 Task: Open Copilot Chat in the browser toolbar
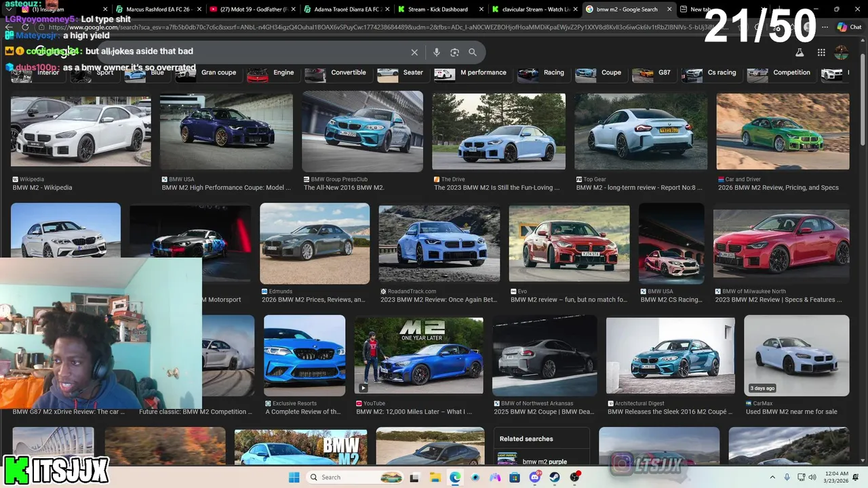click(849, 27)
